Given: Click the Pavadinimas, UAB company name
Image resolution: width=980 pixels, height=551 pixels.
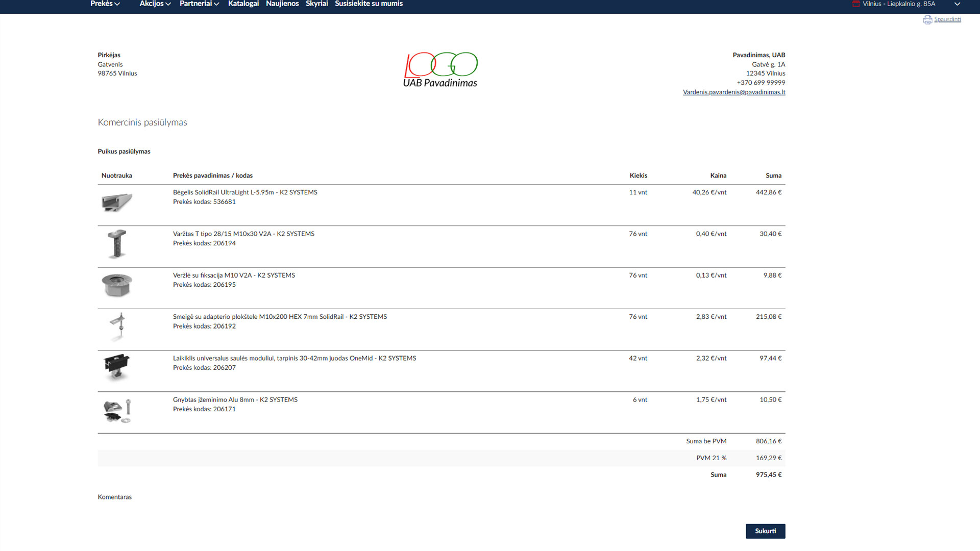Looking at the screenshot, I should [x=759, y=55].
